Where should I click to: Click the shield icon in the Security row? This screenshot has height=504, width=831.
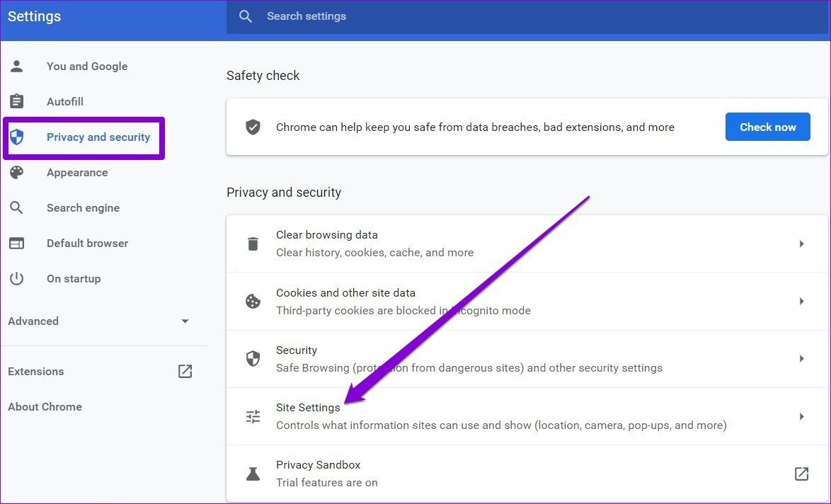coord(253,359)
